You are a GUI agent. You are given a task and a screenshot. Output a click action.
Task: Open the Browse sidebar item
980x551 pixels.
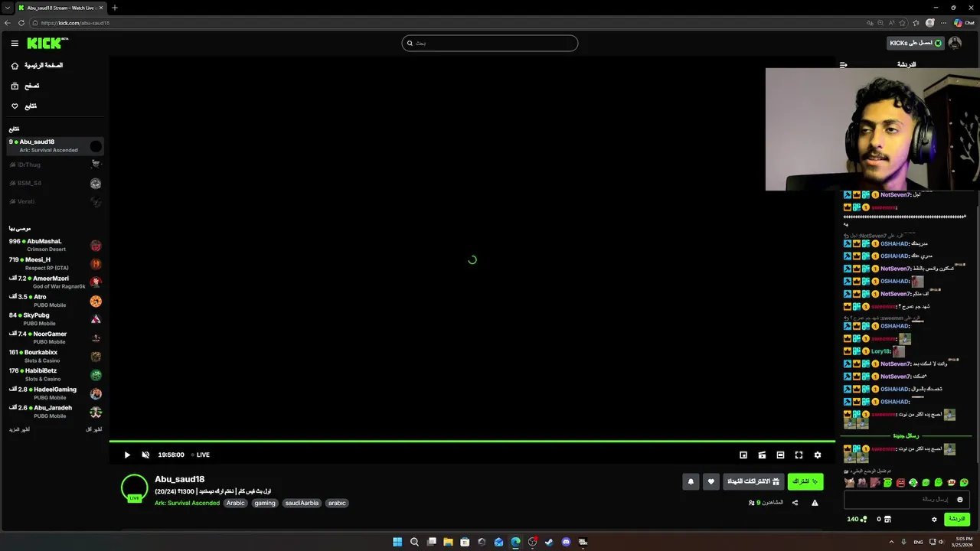tap(55, 86)
